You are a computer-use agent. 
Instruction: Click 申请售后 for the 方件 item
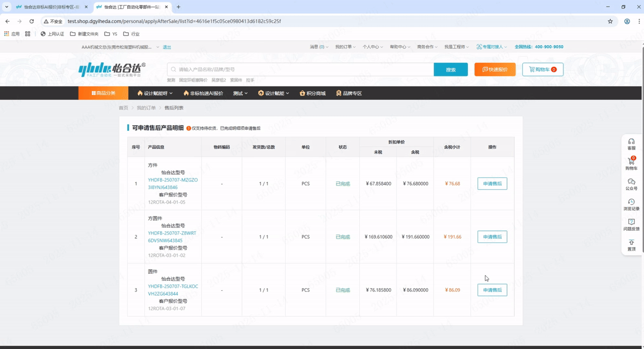pyautogui.click(x=492, y=184)
